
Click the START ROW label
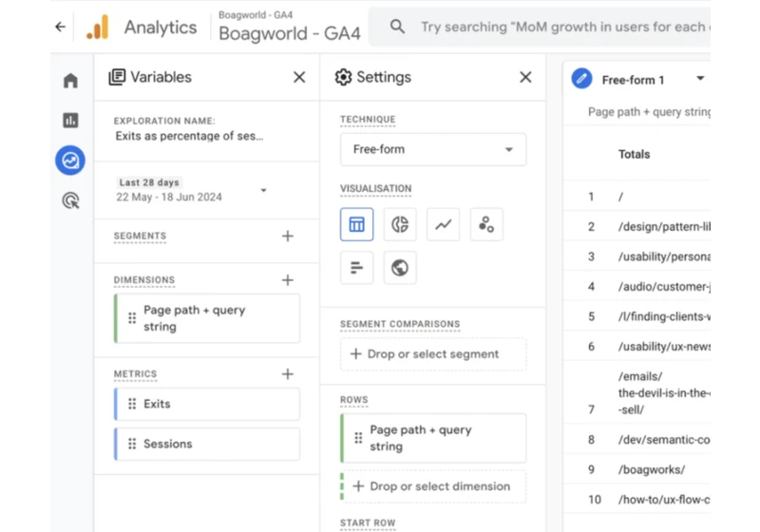(368, 522)
